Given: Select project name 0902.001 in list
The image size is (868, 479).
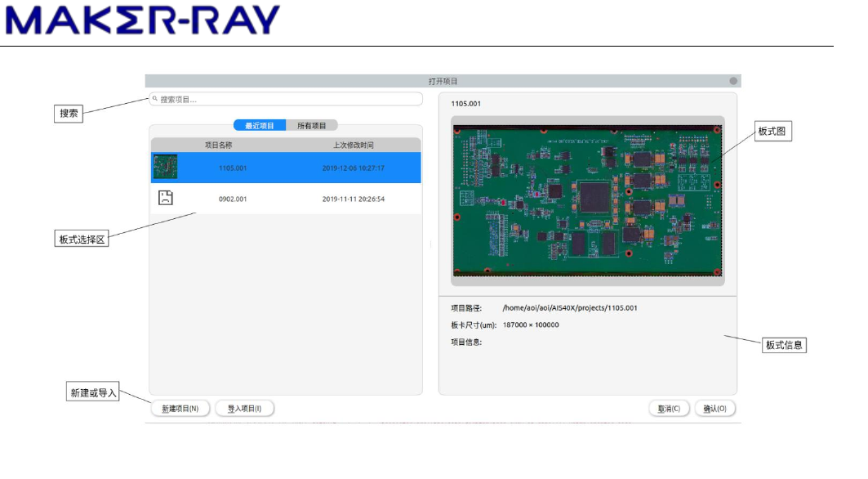Looking at the screenshot, I should [x=233, y=199].
